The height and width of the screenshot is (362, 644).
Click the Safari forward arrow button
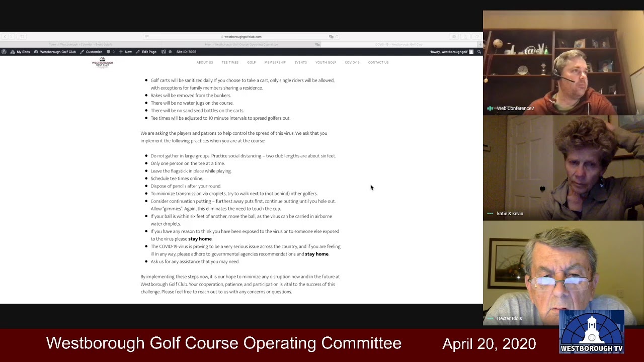click(11, 37)
